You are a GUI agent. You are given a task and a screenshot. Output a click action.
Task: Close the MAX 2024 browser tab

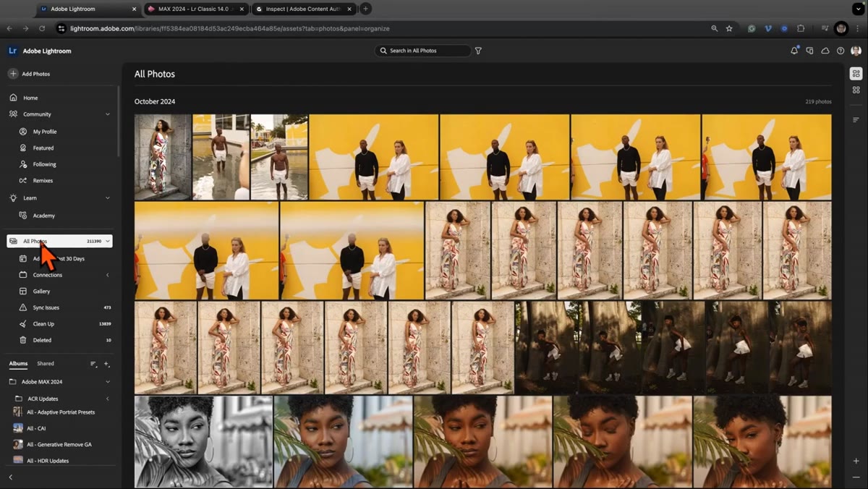pos(242,9)
